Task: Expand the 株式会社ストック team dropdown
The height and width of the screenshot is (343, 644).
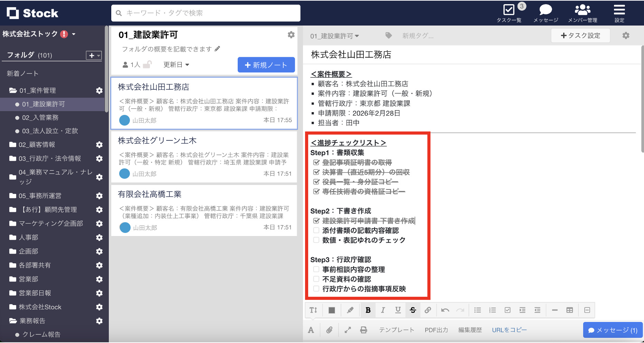Action: [x=74, y=34]
